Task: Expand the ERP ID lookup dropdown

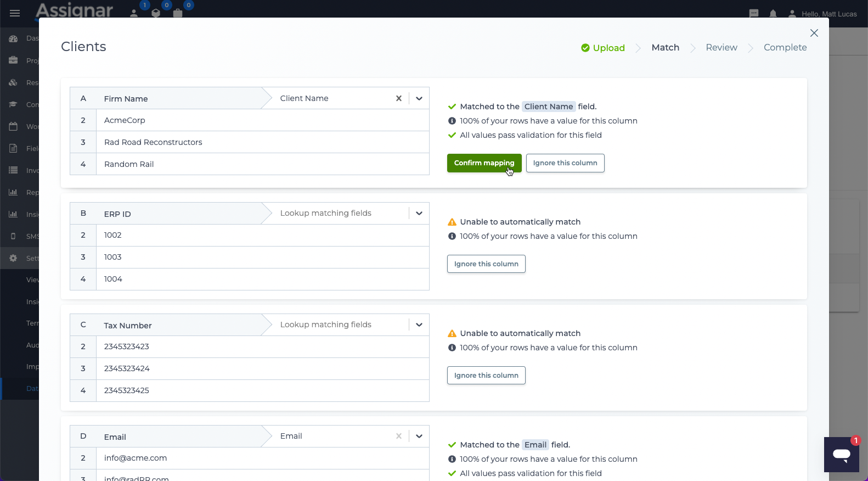Action: [419, 213]
